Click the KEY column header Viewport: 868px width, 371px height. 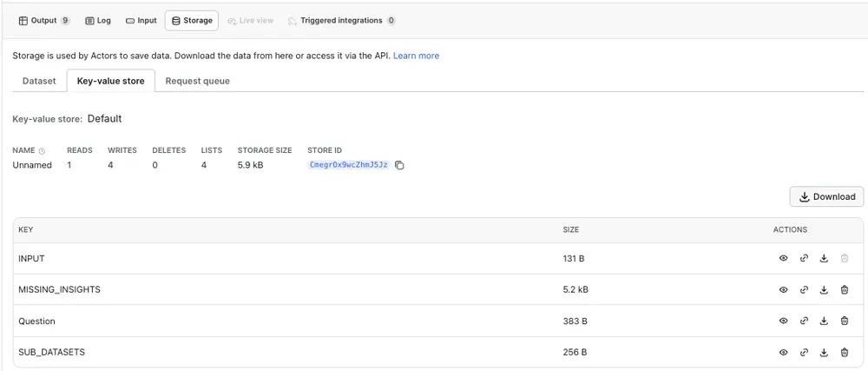click(x=25, y=229)
